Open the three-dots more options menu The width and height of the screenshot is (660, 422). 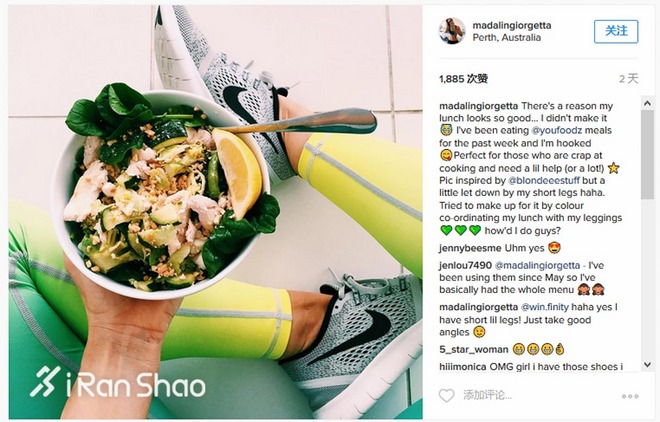(x=630, y=396)
